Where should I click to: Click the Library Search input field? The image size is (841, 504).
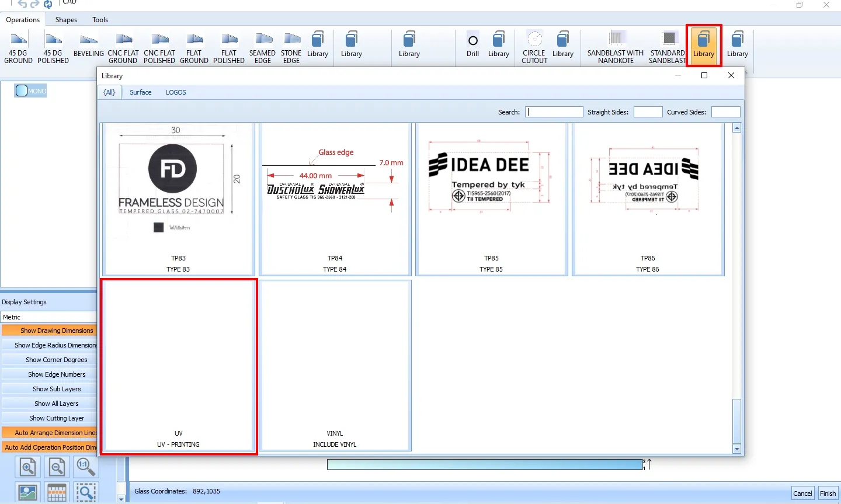(x=554, y=112)
